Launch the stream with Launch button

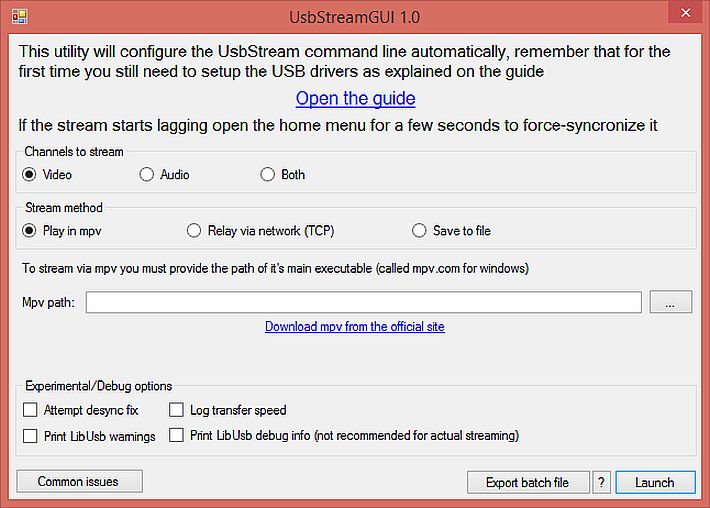655,483
